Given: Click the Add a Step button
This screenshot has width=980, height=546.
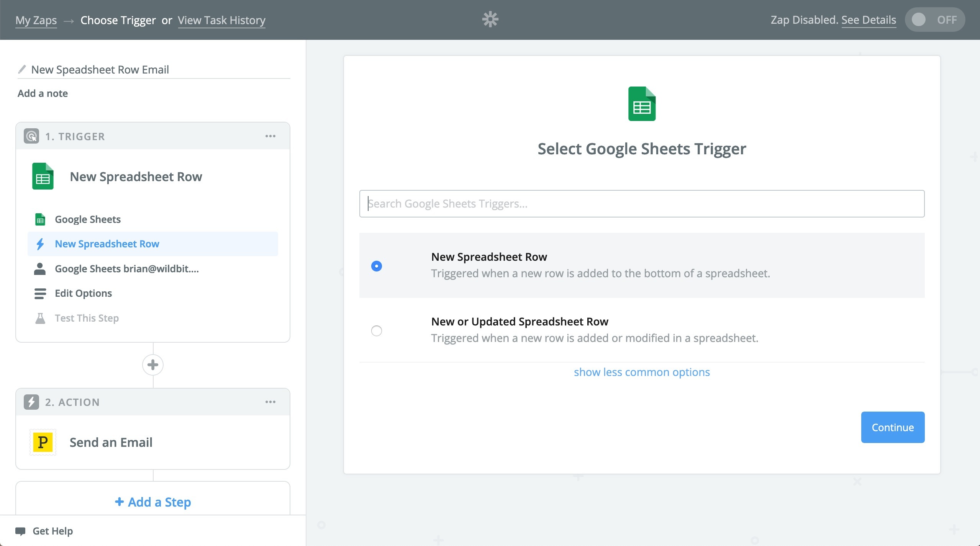Looking at the screenshot, I should 153,502.
